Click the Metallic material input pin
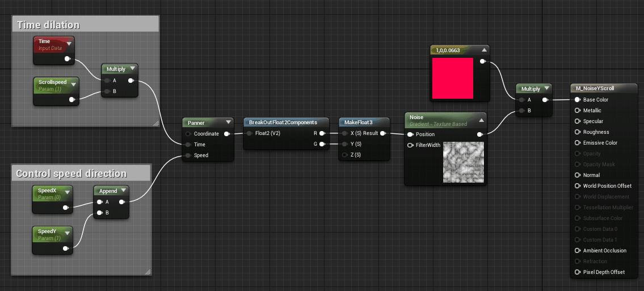Screen dimensions: 644x291 [x=578, y=111]
